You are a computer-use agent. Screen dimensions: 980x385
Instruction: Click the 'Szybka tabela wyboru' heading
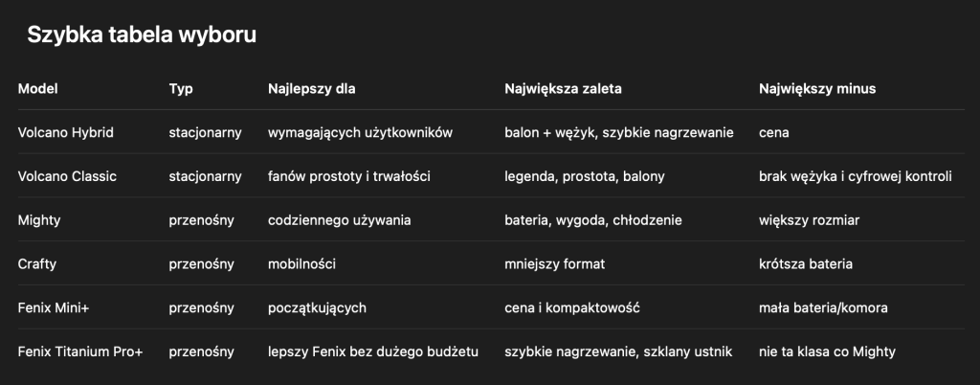coord(142,35)
